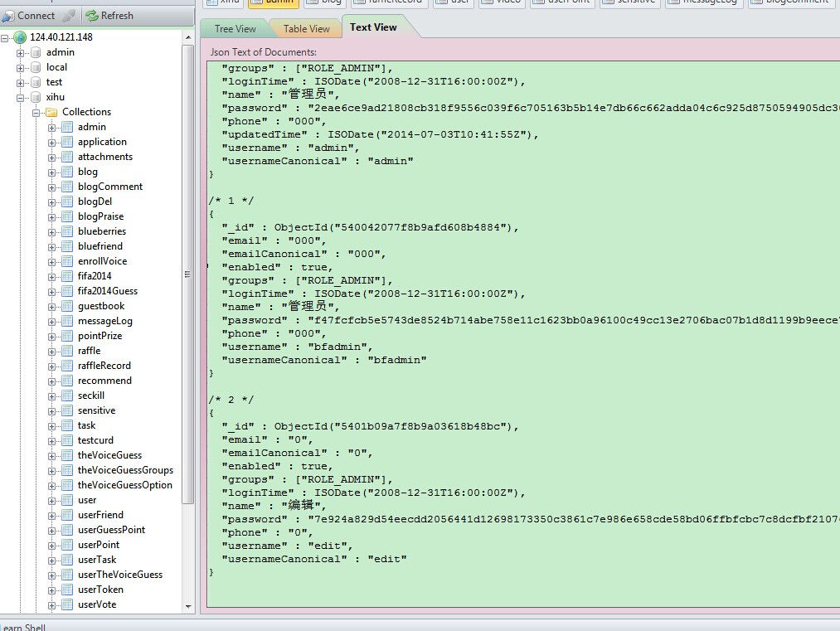This screenshot has height=631, width=840.
Task: Collapse the 124.40.121.148 server node
Action: coord(5,38)
